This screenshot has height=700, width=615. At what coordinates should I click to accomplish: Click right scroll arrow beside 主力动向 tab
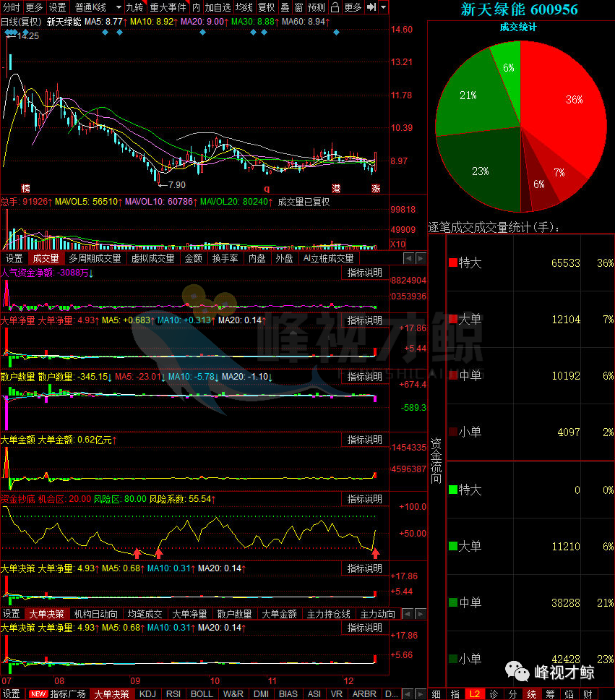pos(421,614)
